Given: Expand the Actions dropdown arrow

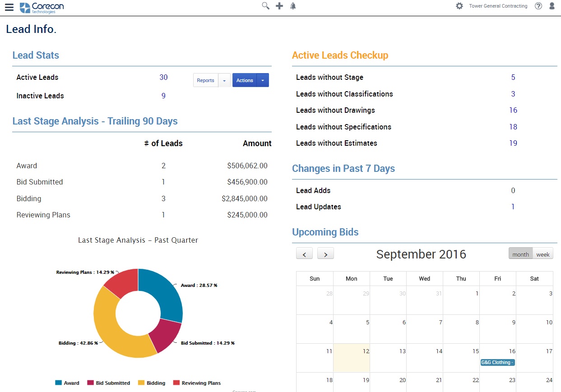Looking at the screenshot, I should pos(263,80).
